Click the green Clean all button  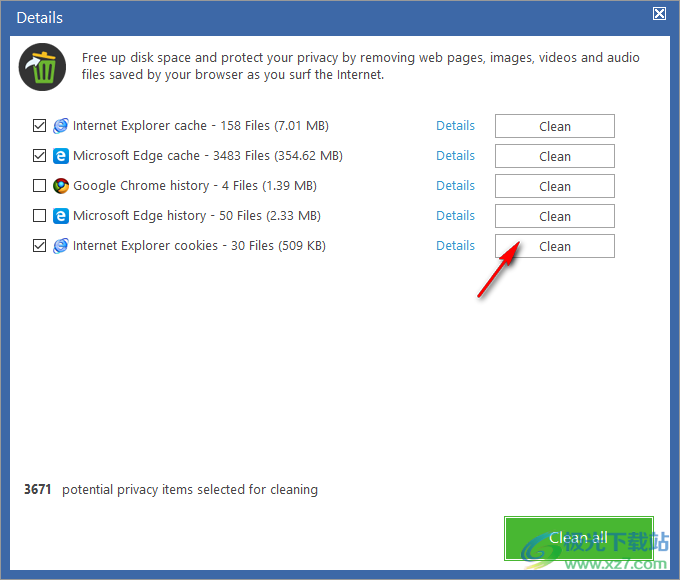click(579, 538)
